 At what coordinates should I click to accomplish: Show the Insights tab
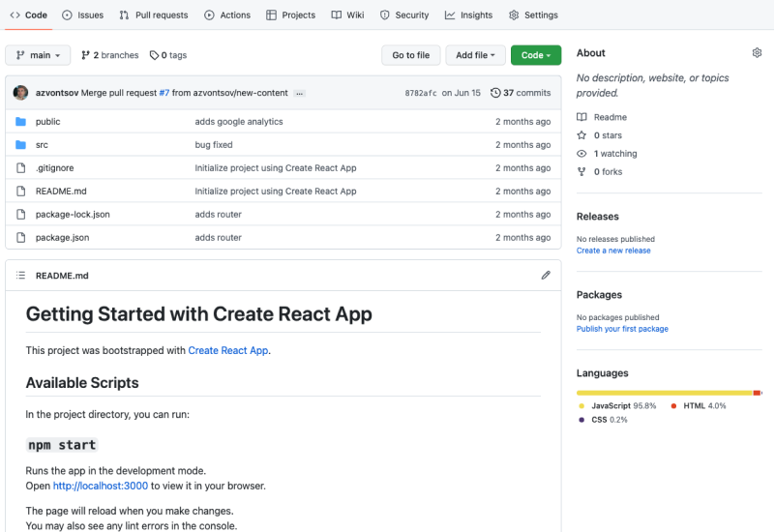click(468, 15)
